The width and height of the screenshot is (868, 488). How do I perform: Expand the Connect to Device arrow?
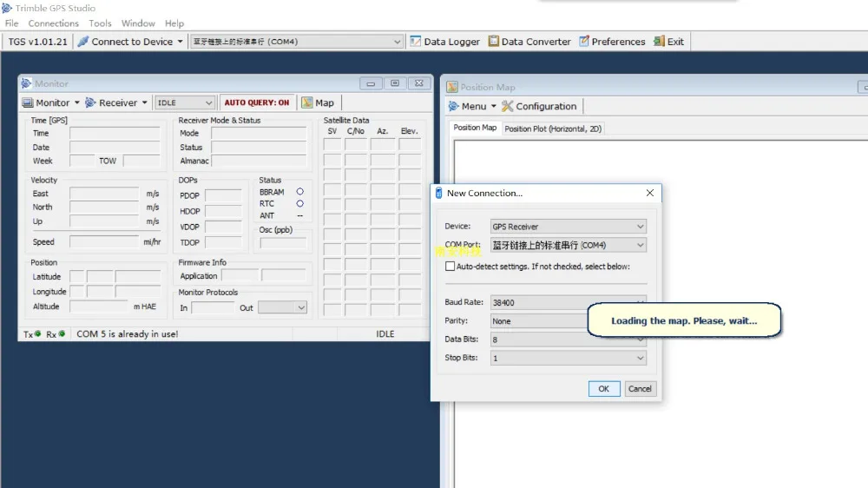coord(180,42)
